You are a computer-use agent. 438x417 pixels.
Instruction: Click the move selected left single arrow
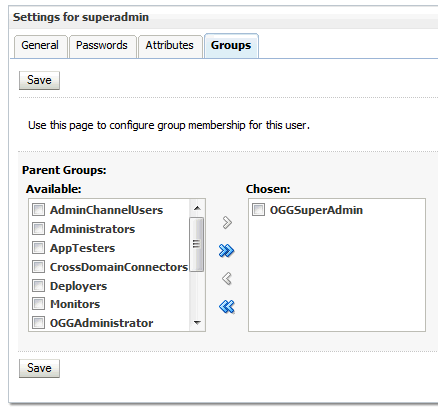227,278
